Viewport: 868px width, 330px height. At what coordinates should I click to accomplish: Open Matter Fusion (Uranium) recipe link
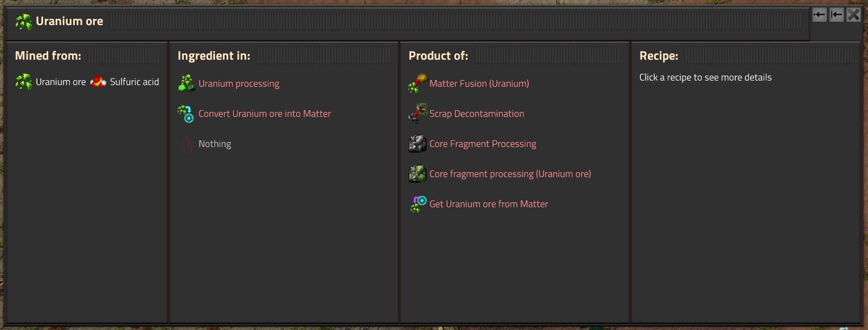479,83
